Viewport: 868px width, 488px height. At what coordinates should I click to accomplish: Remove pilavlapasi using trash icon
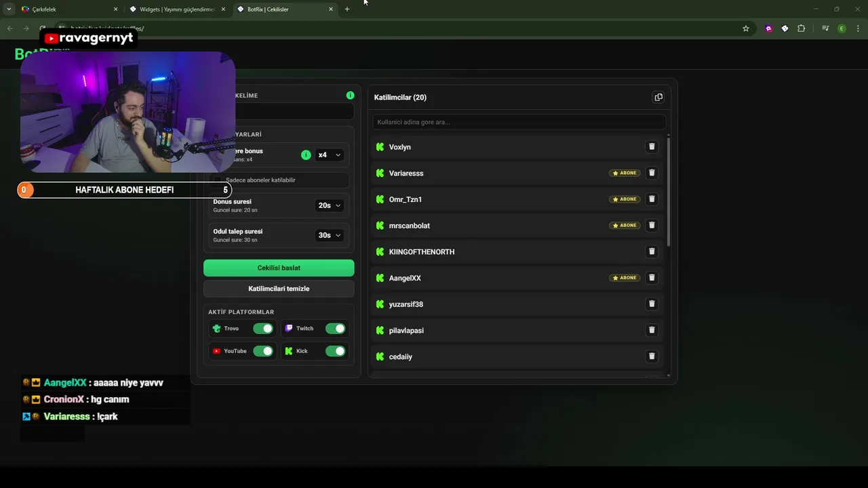point(652,330)
